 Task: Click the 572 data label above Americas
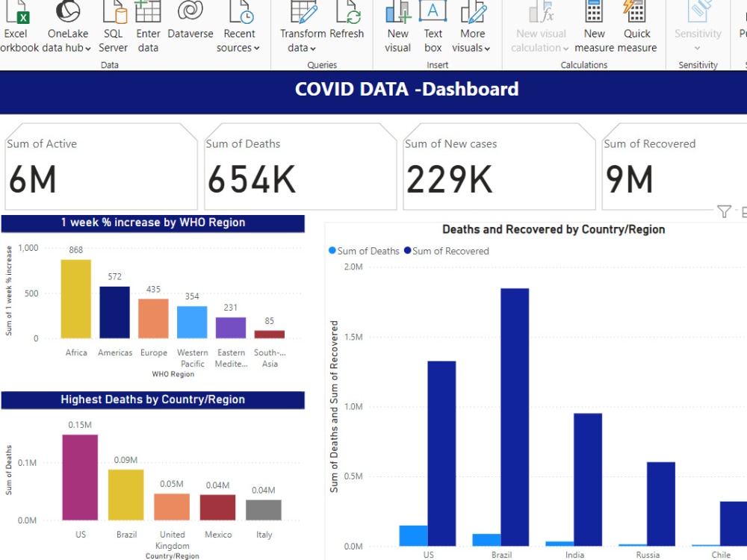(x=114, y=277)
